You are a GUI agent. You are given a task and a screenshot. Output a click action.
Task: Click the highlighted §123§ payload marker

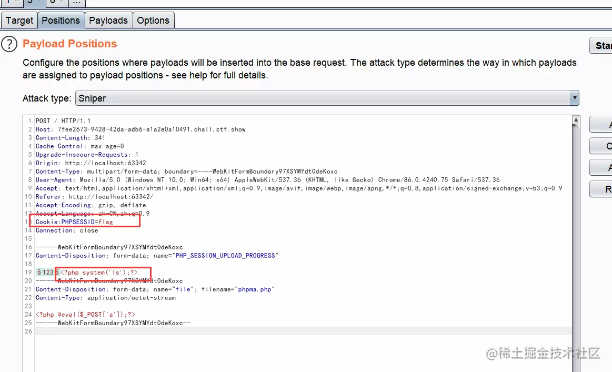(x=46, y=272)
